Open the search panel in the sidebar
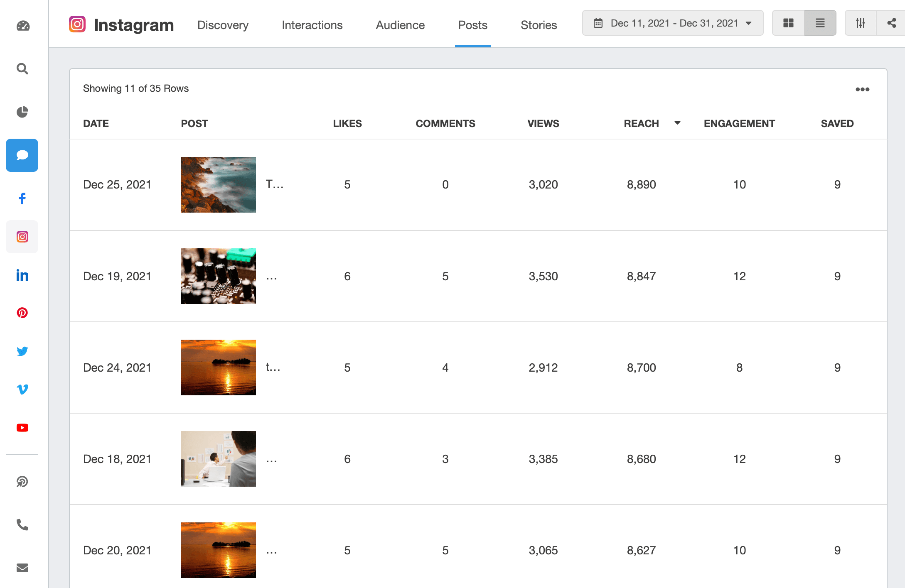This screenshot has height=588, width=905. [x=22, y=69]
